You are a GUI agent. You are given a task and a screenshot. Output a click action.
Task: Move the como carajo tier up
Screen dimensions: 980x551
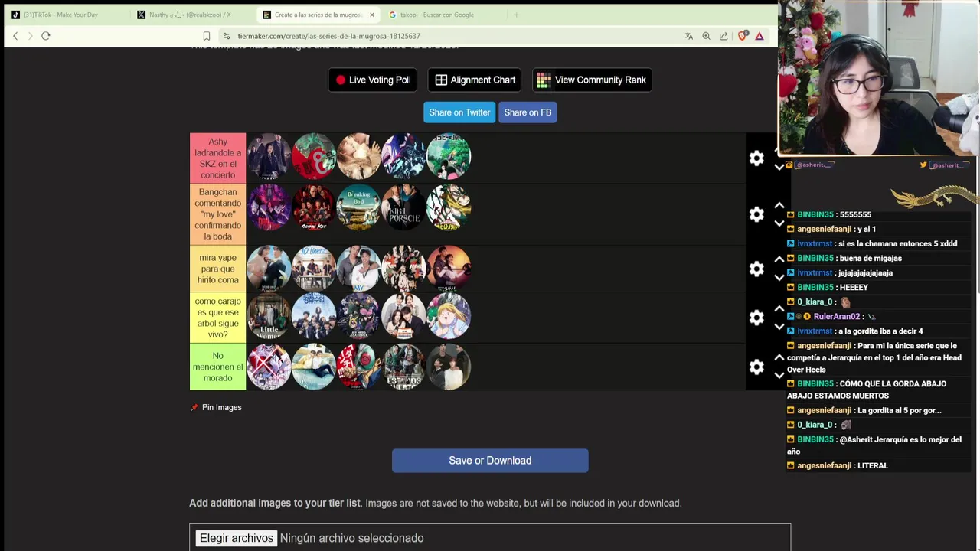pos(779,308)
